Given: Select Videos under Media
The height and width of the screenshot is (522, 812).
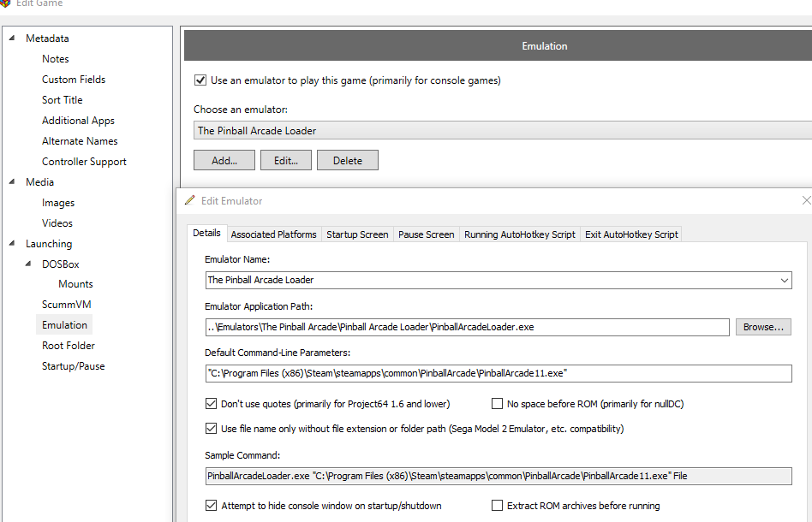Looking at the screenshot, I should point(57,223).
